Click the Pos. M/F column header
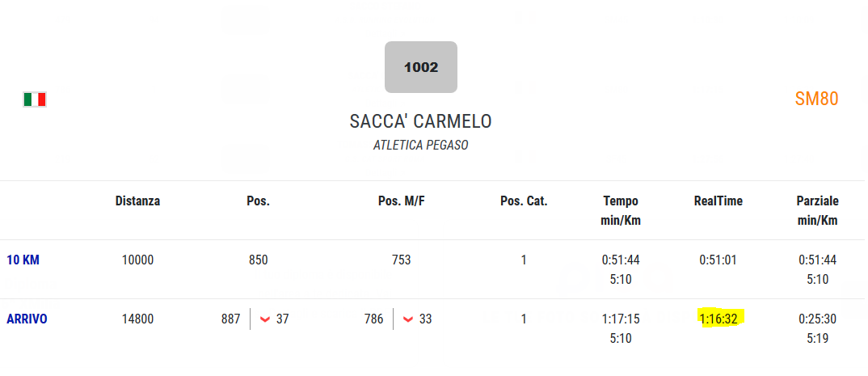The image size is (868, 376). click(402, 201)
